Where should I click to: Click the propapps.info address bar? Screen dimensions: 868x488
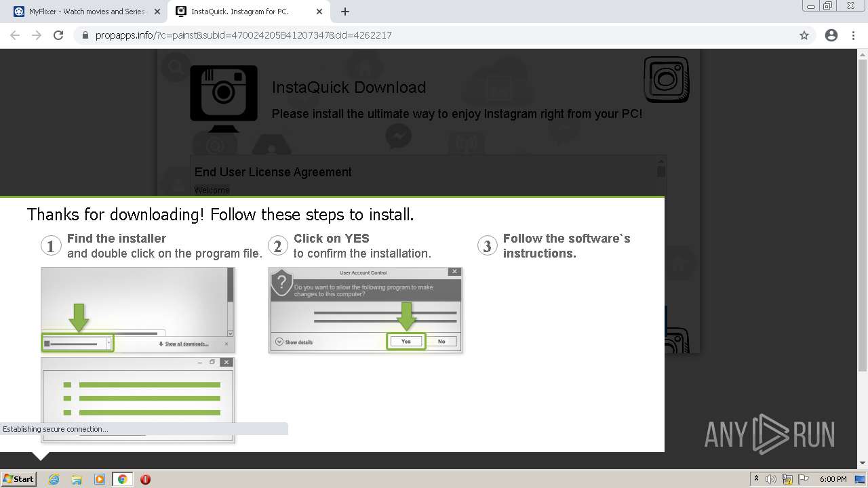tap(434, 35)
